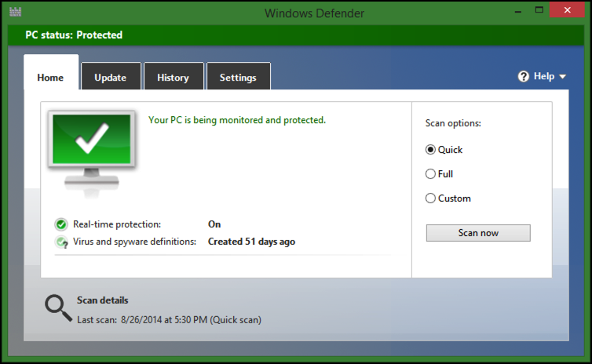Screen dimensions: 592x364
Task: Click the green monitor checkmark status image
Action: tap(92, 154)
